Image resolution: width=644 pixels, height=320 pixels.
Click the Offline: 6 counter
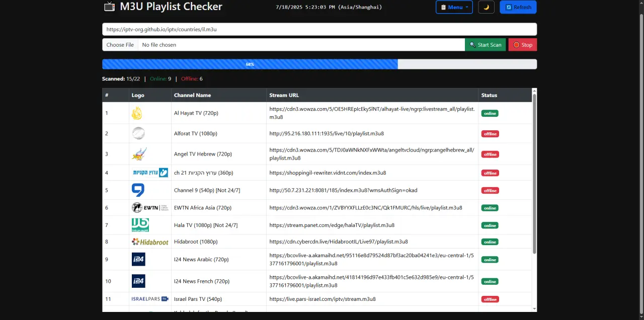[192, 78]
